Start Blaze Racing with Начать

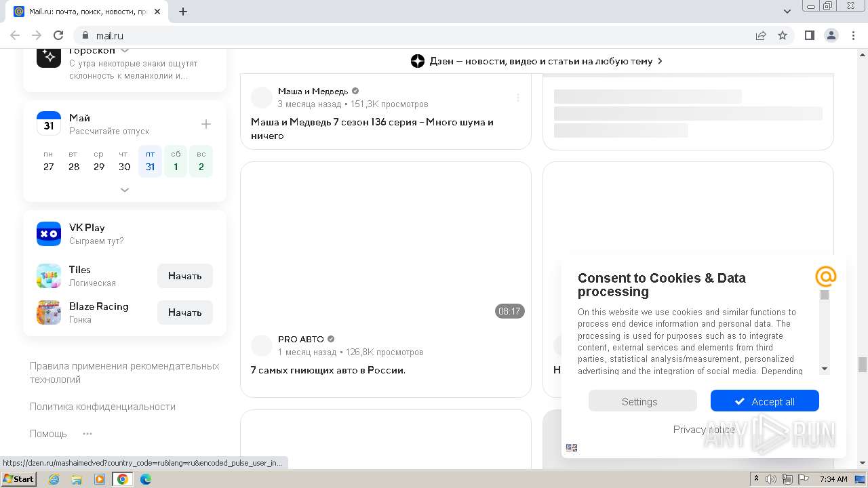click(185, 312)
